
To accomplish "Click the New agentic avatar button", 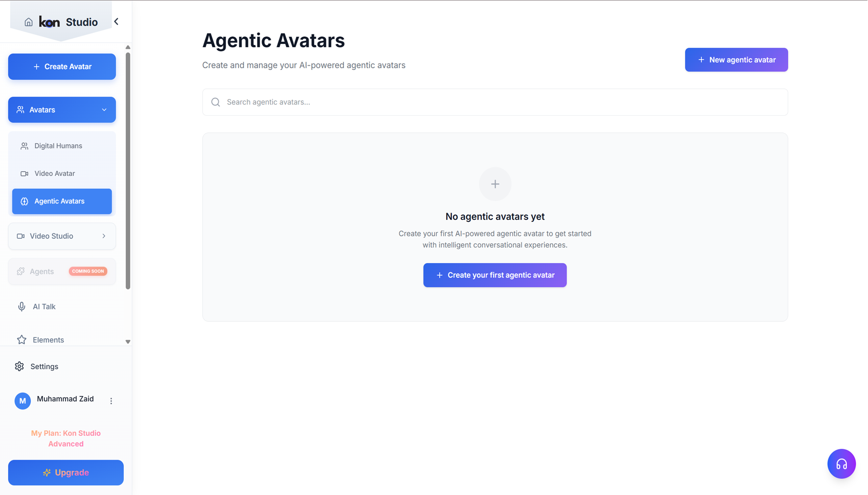I will pos(736,60).
